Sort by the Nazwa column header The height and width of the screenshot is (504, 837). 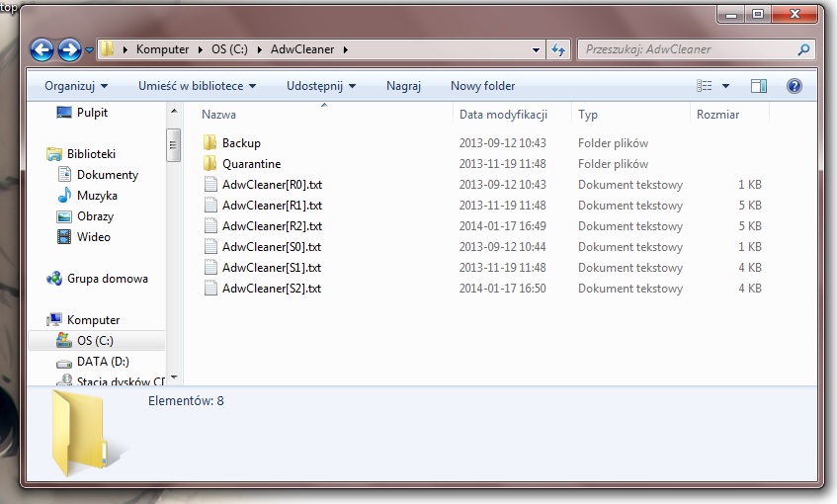pyautogui.click(x=218, y=115)
